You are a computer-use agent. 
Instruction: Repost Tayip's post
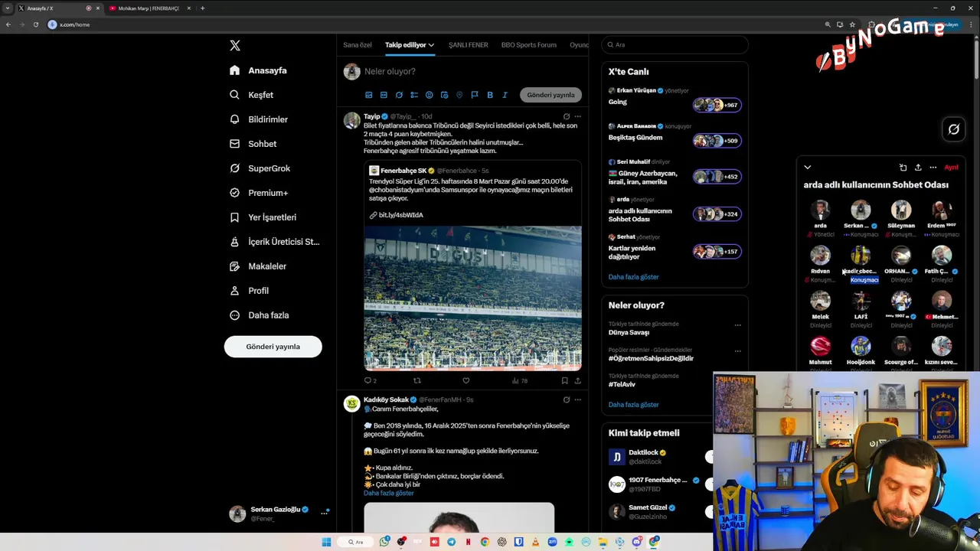[417, 380]
